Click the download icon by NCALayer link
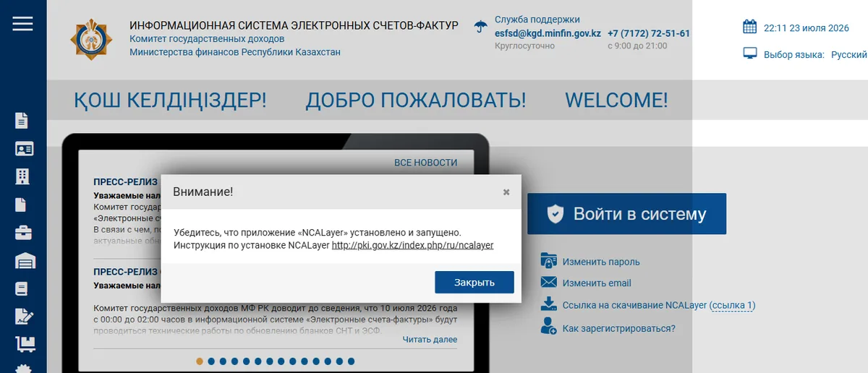This screenshot has width=868, height=373. click(x=549, y=304)
